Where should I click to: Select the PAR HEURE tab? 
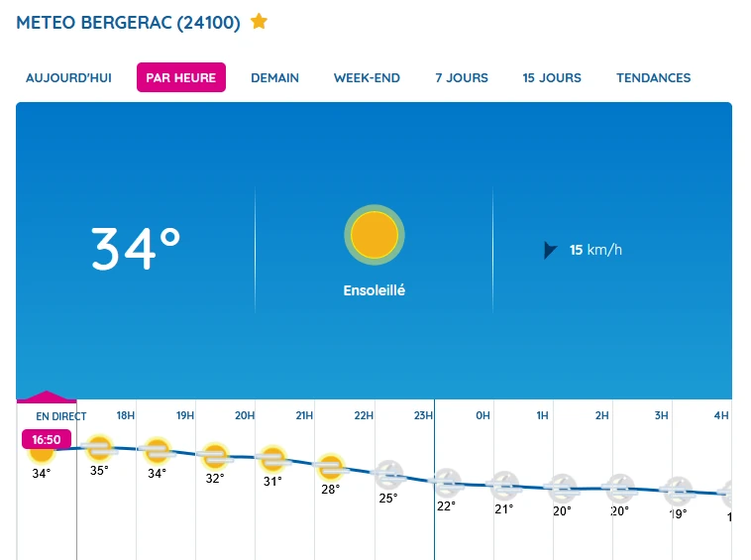pos(181,77)
